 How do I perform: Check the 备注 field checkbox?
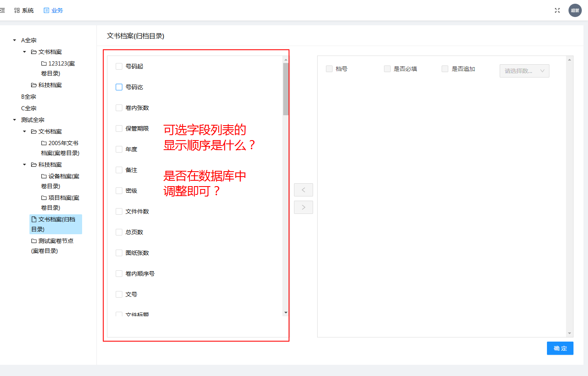click(x=119, y=170)
